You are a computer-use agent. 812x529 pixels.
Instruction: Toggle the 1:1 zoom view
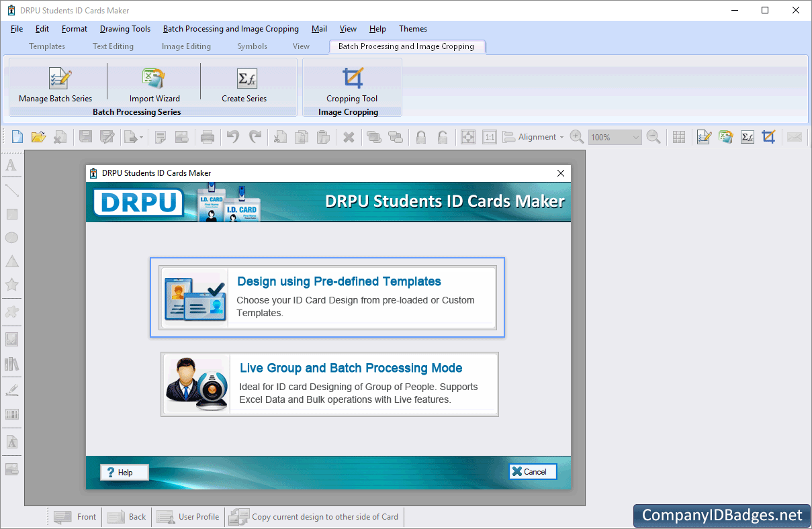point(490,136)
